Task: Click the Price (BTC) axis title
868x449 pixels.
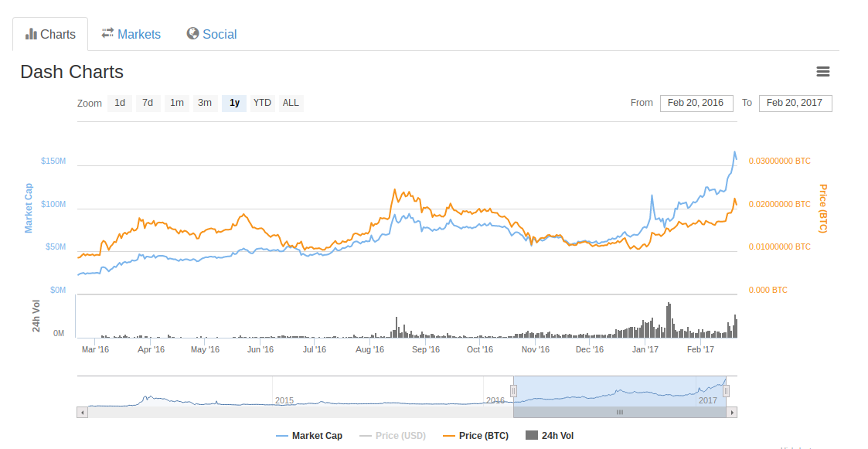Action: coord(823,208)
